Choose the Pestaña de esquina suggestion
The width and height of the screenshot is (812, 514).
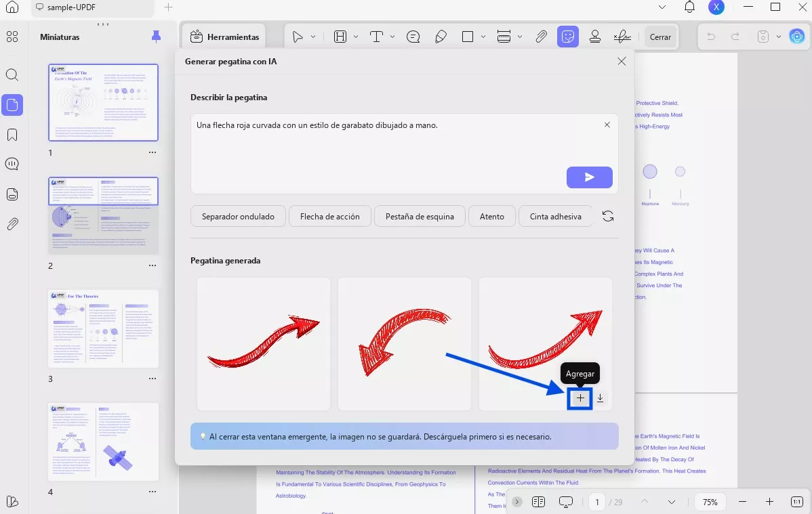[420, 216]
